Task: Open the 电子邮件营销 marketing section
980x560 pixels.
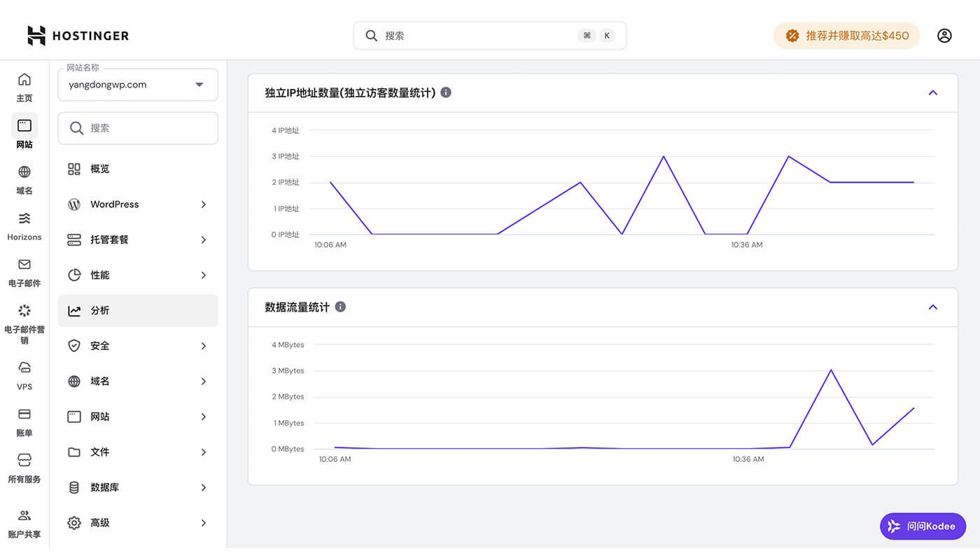Action: point(24,321)
